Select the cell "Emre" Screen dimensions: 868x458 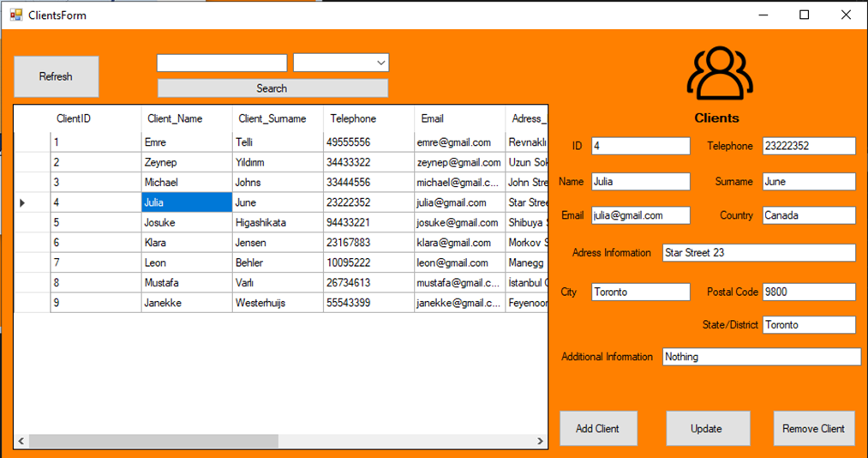tap(187, 142)
